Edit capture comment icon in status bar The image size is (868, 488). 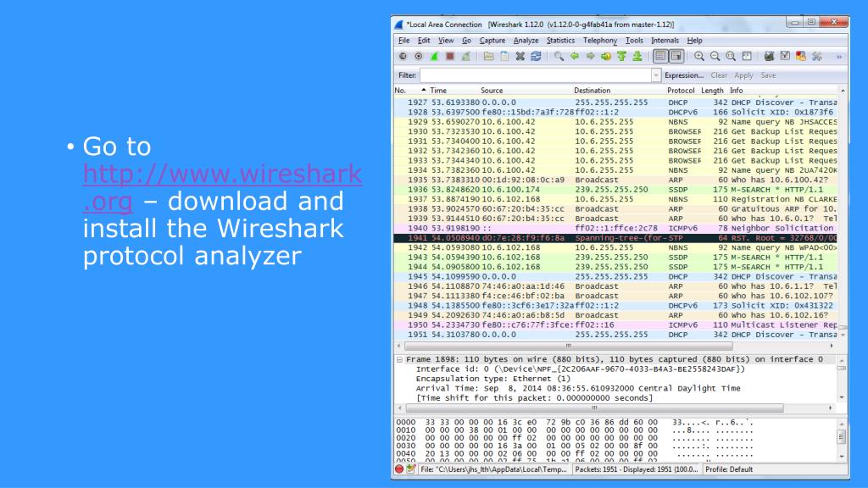[410, 469]
